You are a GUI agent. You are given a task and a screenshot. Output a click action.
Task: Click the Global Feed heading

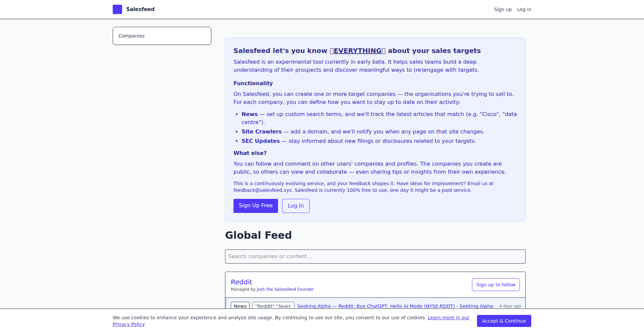(x=258, y=235)
